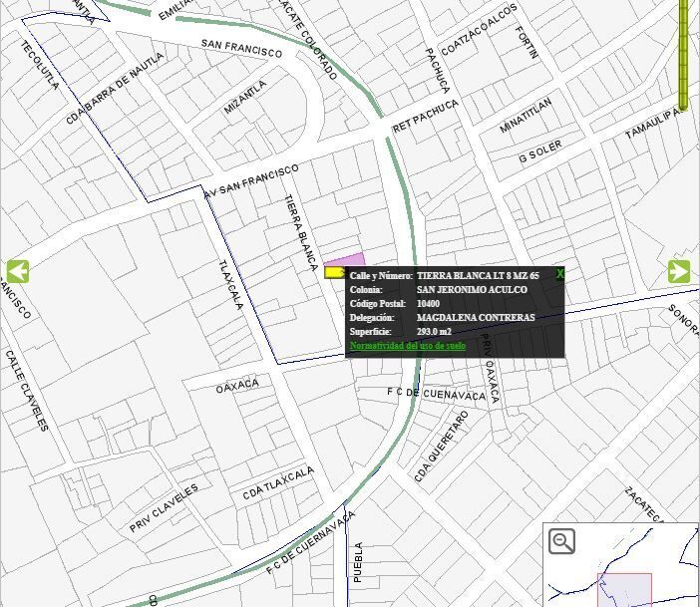Click the AV SAN FRANCISCO street label
Screen dimensions: 700x607
tap(251, 181)
